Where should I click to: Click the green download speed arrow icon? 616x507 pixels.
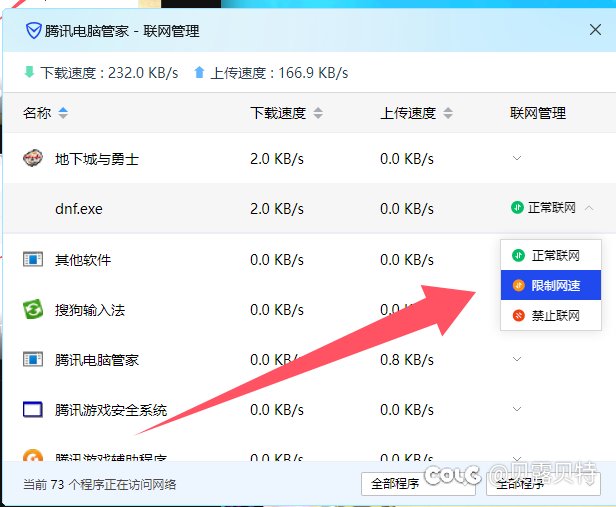tap(29, 72)
